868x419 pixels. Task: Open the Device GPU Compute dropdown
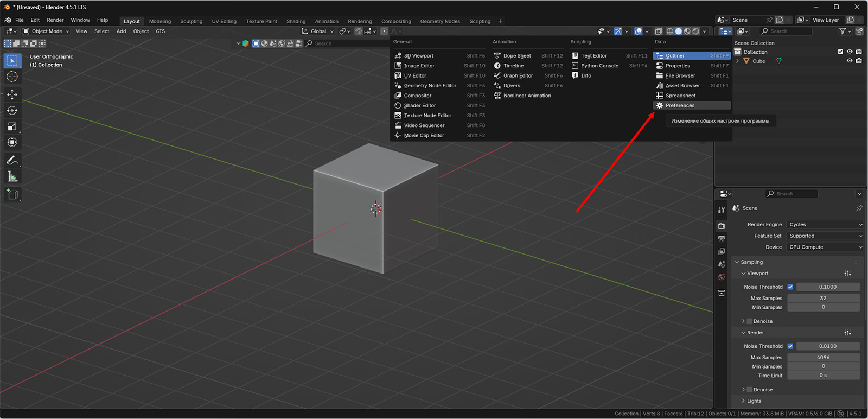click(825, 247)
